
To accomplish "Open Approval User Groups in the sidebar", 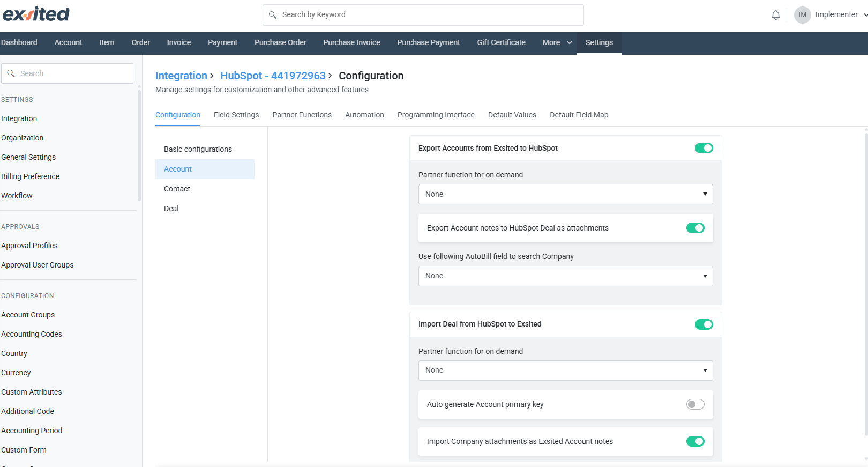I will (38, 265).
